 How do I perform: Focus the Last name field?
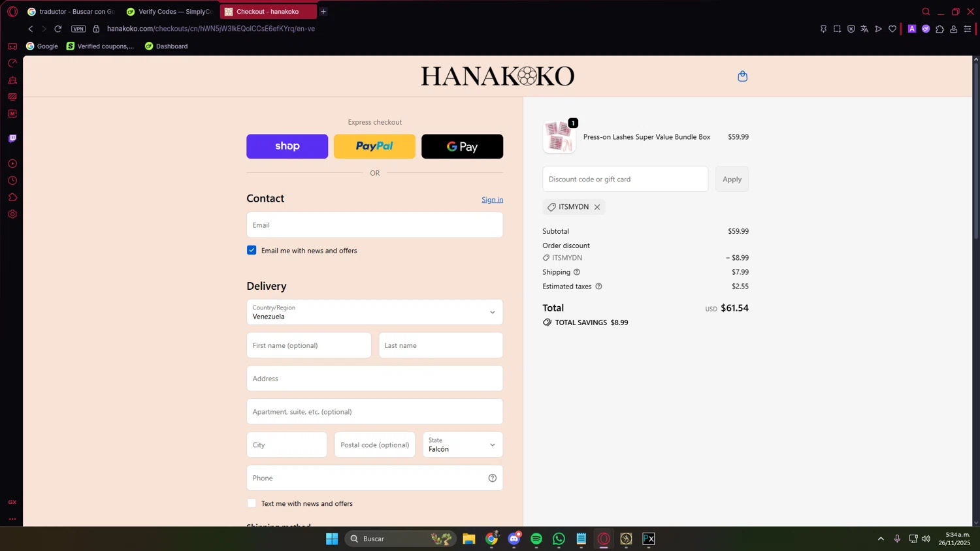pyautogui.click(x=441, y=345)
